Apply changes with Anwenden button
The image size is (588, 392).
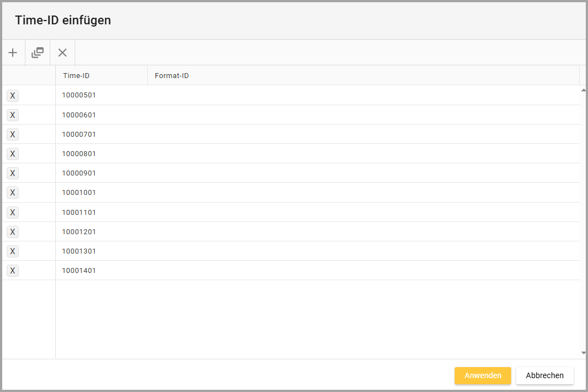(x=482, y=375)
